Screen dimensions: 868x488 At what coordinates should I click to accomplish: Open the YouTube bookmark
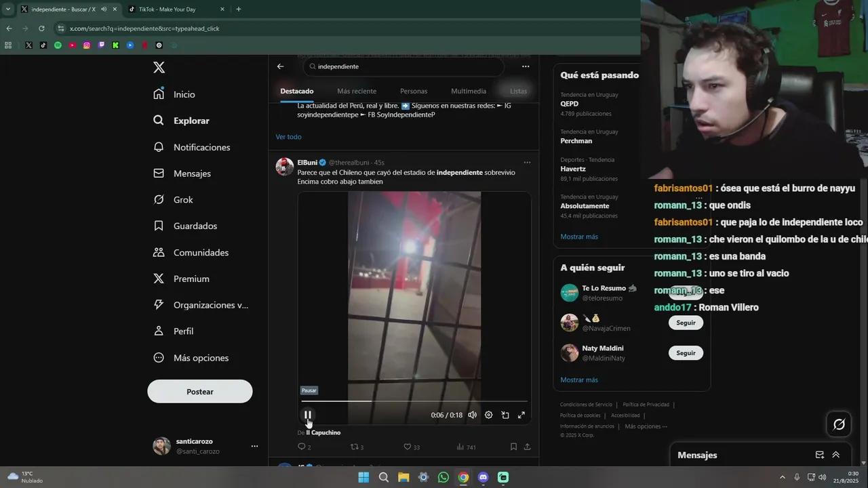73,45
